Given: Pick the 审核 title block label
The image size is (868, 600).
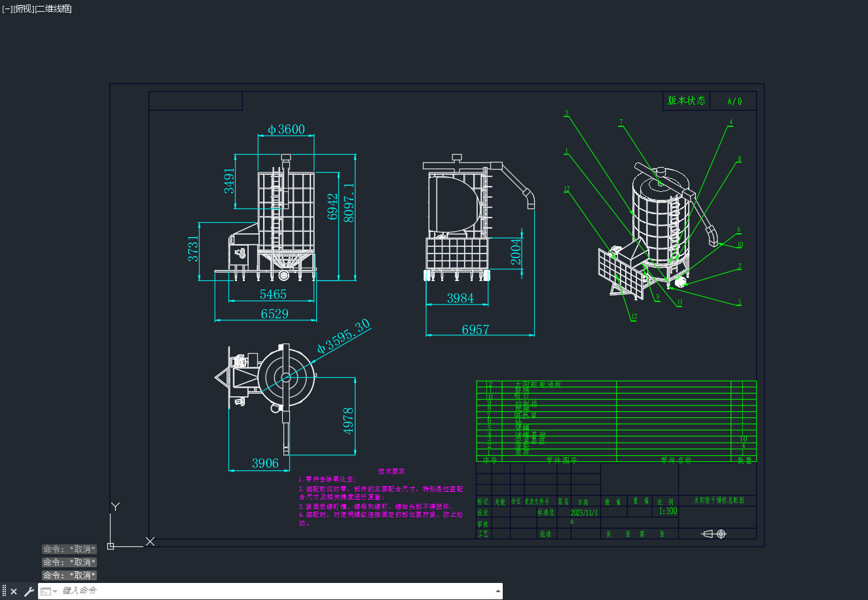Looking at the screenshot, I should [x=483, y=524].
